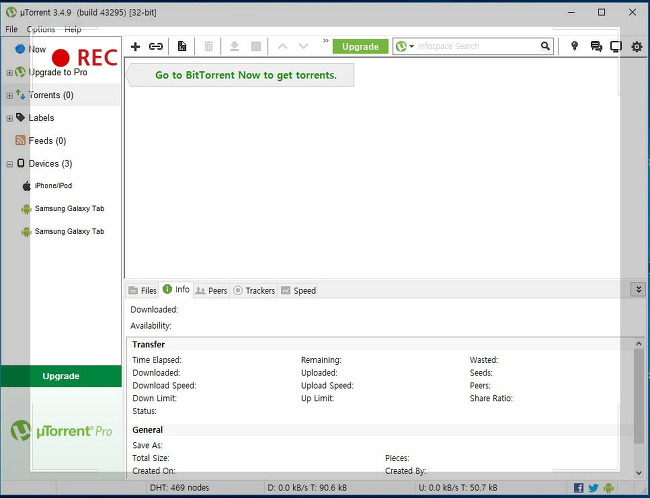
Task: Click the Remove torrent trash icon
Action: click(x=209, y=46)
